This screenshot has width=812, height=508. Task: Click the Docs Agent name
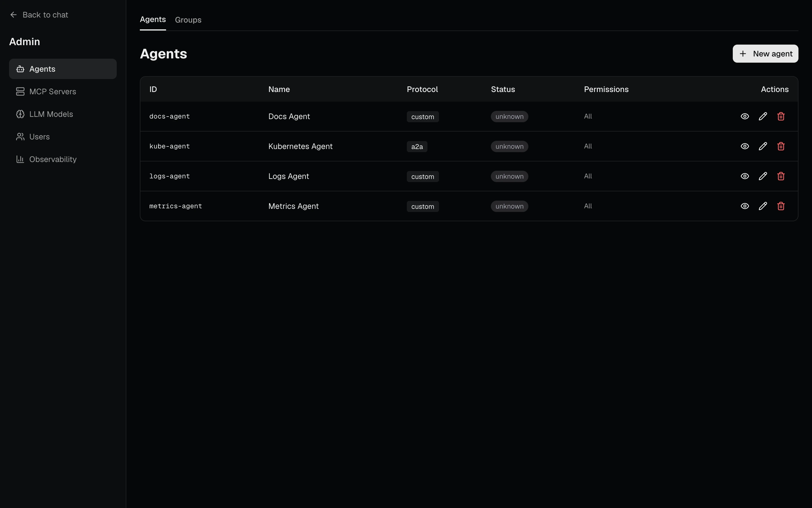click(289, 116)
